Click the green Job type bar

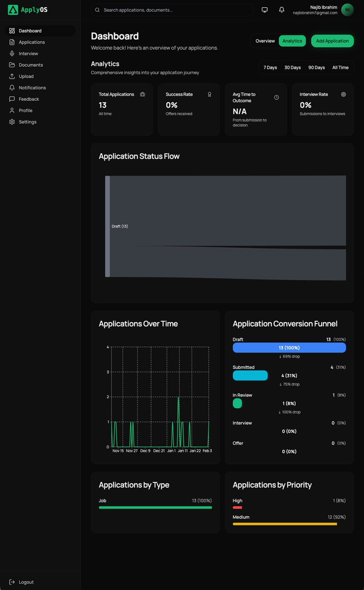[155, 507]
